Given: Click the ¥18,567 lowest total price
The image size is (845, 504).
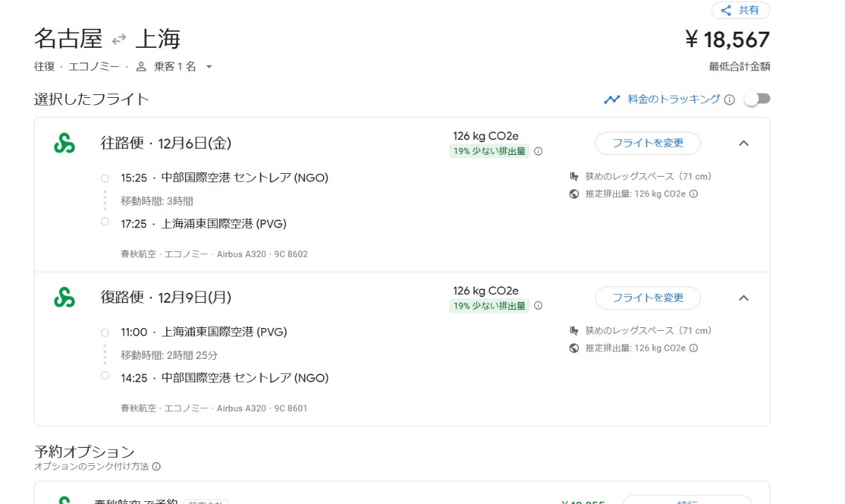Looking at the screenshot, I should 727,39.
